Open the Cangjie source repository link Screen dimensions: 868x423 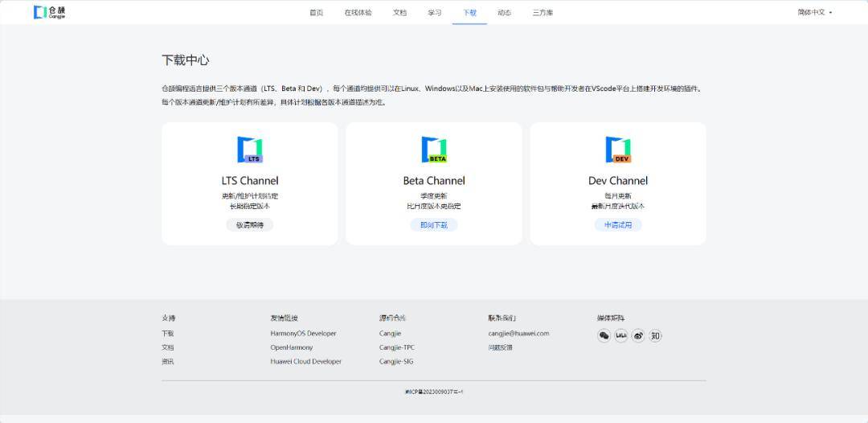pyautogui.click(x=391, y=334)
